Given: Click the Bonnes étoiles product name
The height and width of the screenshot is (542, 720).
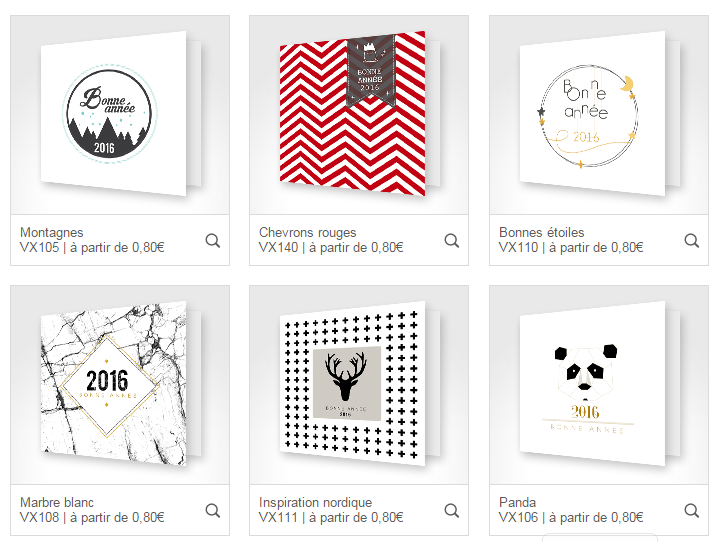Looking at the screenshot, I should tap(541, 232).
